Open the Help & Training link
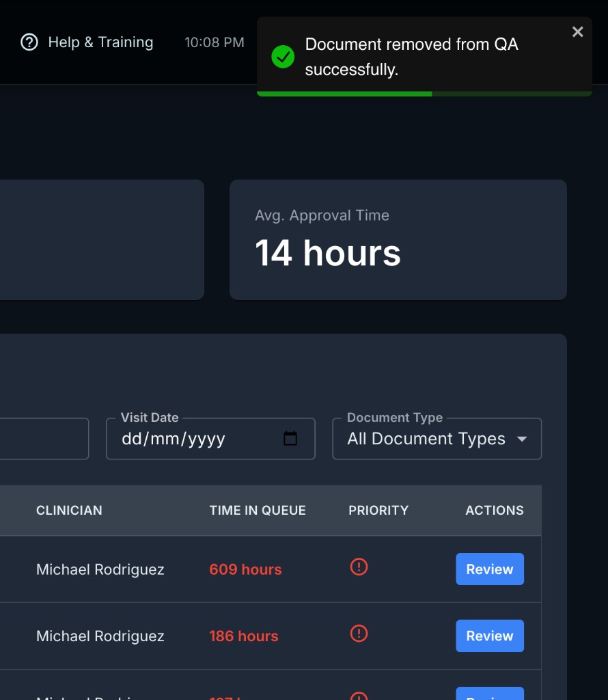Viewport: 608px width, 700px height. click(87, 42)
